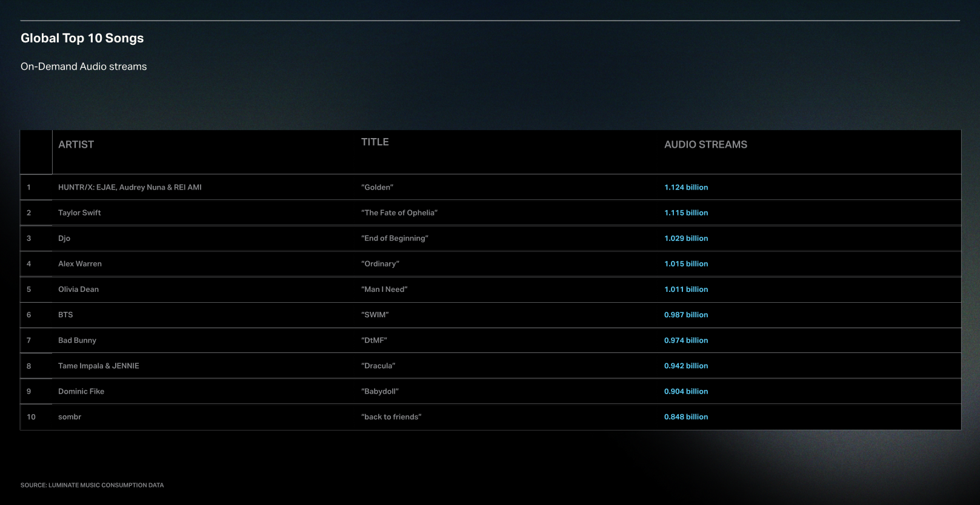The height and width of the screenshot is (505, 980).
Task: Click the AUDIO STREAMS column header
Action: [x=705, y=145]
